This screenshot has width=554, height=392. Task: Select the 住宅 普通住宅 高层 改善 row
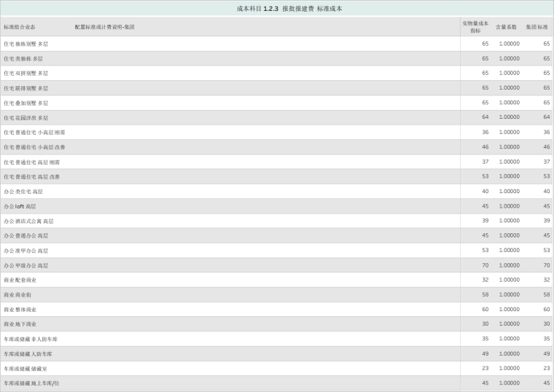(32, 177)
